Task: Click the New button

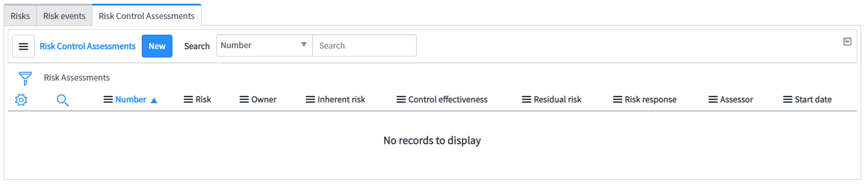Action: pyautogui.click(x=157, y=46)
